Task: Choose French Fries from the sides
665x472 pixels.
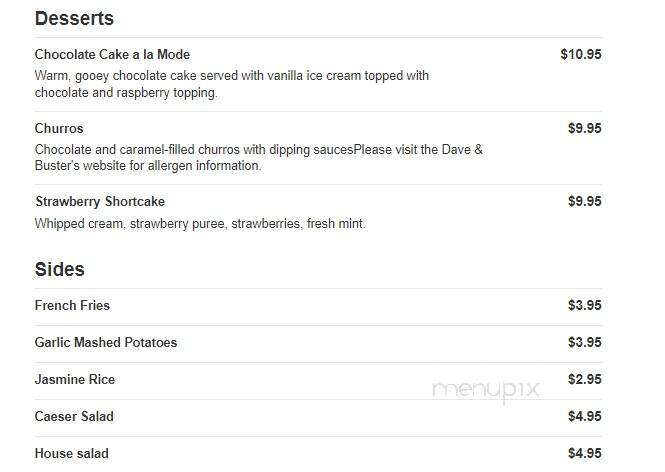Action: click(72, 305)
